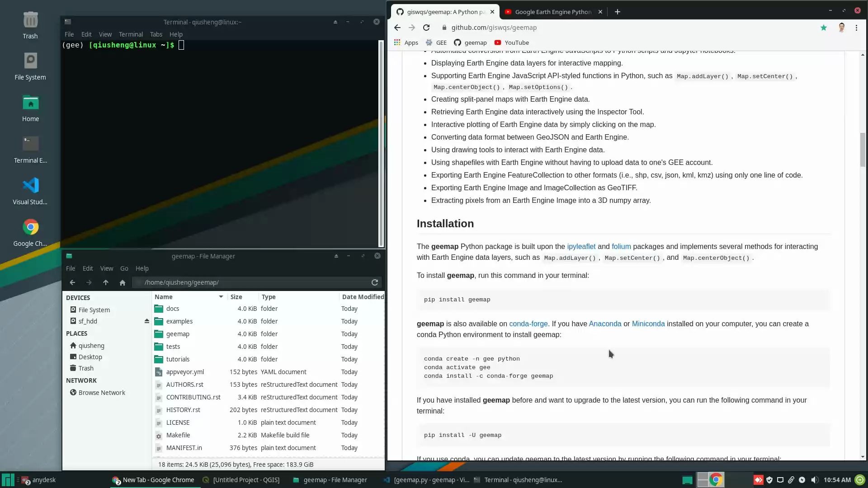Open File Manager View menu

coord(107,268)
